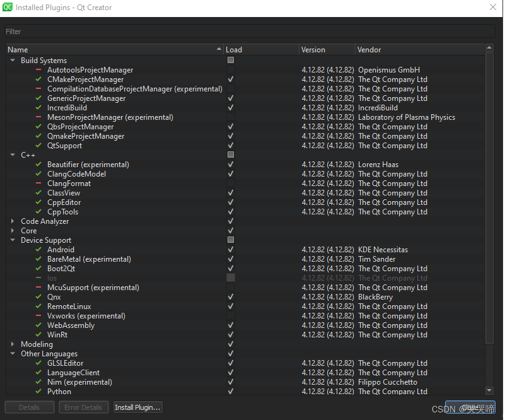Expand the Modeling category
505x420 pixels.
(13, 344)
